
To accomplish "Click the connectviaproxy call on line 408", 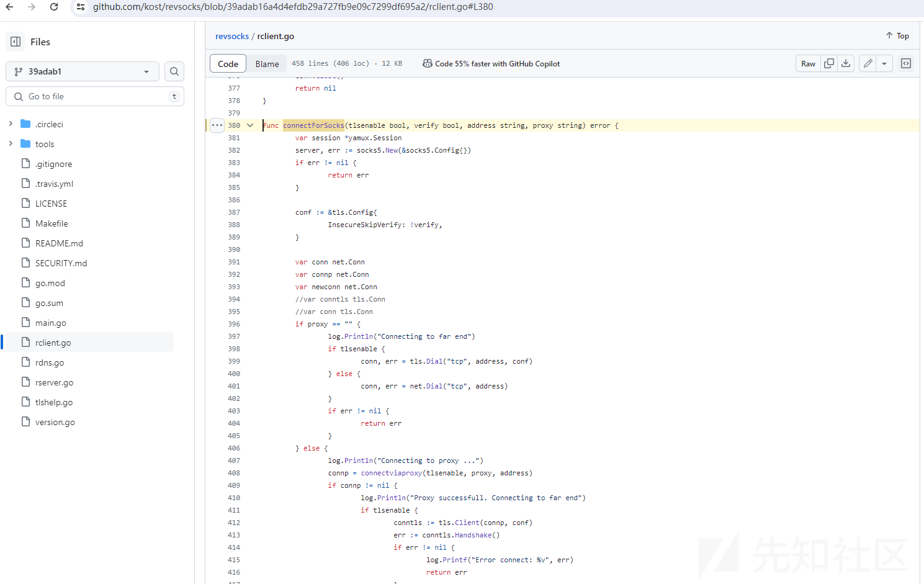I will 392,473.
